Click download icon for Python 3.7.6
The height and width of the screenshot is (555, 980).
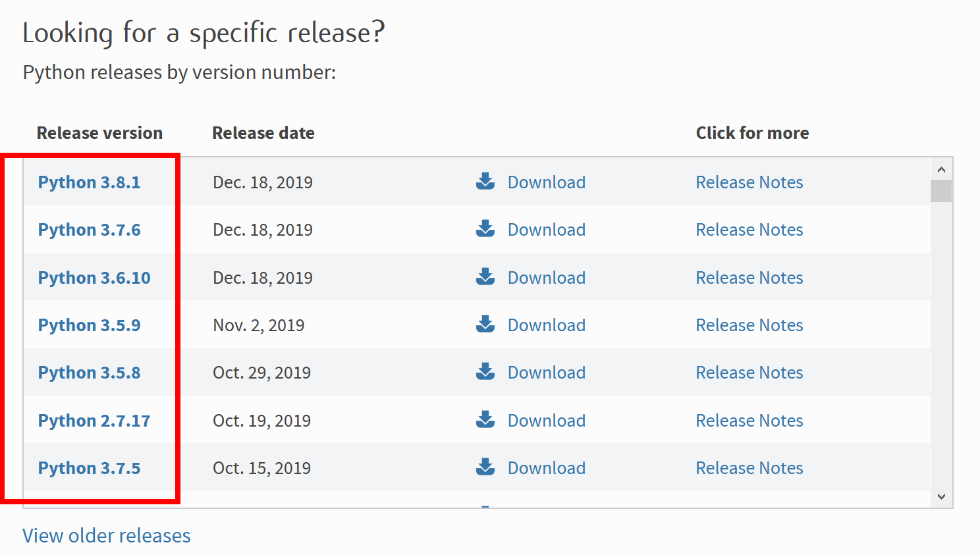[485, 228]
